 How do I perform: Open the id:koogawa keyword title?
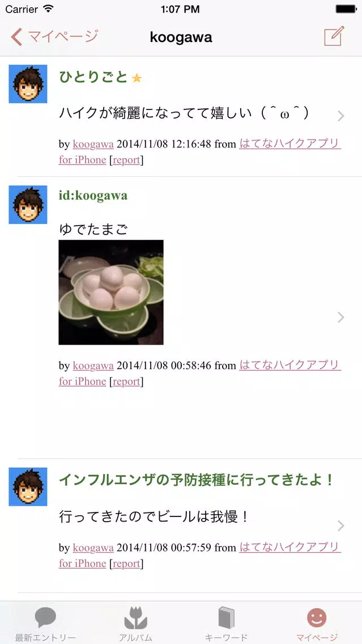click(93, 196)
